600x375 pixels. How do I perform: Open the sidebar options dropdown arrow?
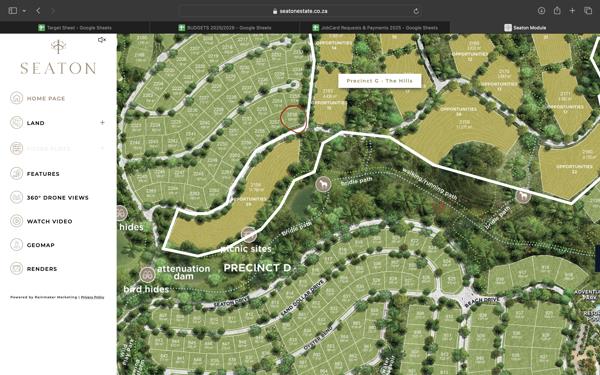coord(24,11)
